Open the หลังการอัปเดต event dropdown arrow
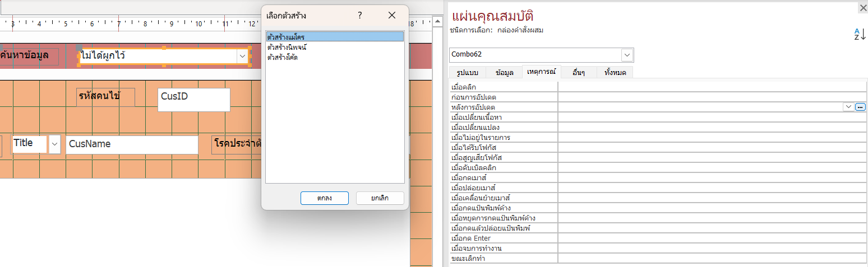 click(x=848, y=107)
